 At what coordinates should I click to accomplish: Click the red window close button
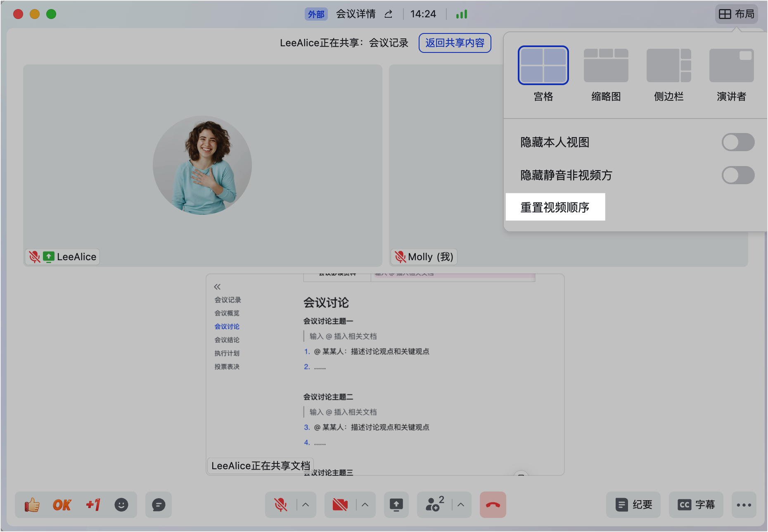18,14
